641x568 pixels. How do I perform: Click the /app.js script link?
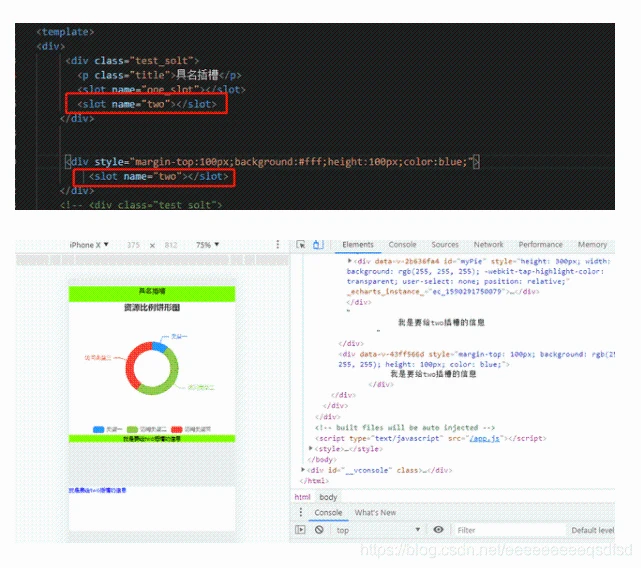(487, 438)
